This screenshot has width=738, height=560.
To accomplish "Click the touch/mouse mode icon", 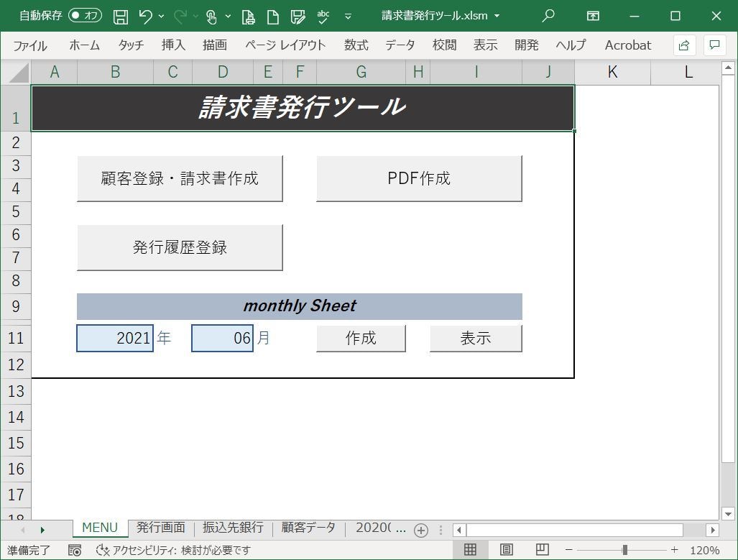I will (x=211, y=17).
